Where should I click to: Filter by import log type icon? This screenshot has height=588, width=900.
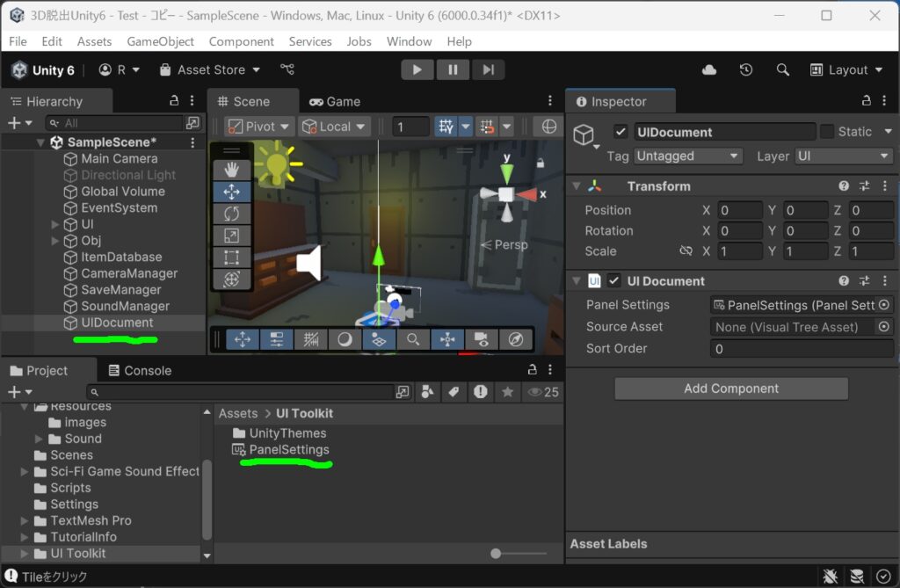point(481,392)
